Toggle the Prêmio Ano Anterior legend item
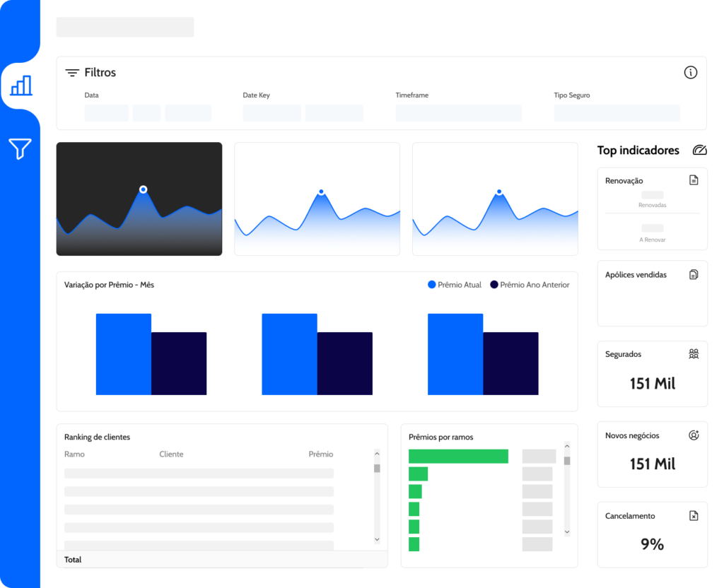 pyautogui.click(x=530, y=285)
